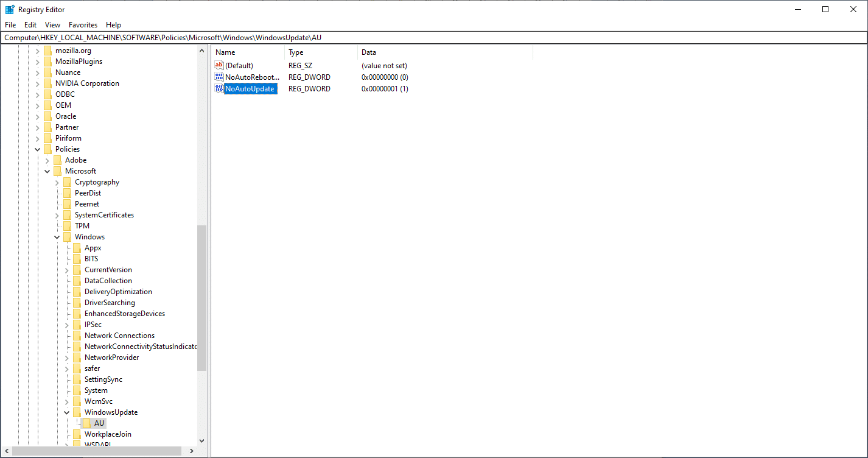
Task: Open the File menu
Action: (x=10, y=25)
